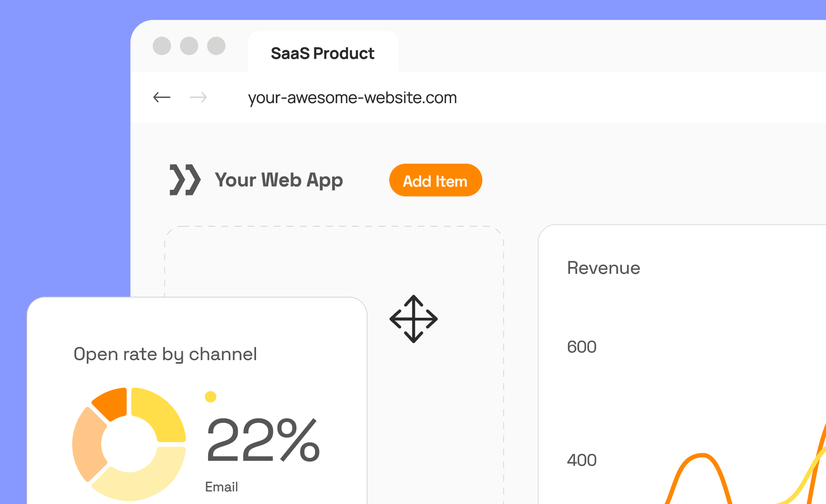This screenshot has width=826, height=504.
Task: Select the SaaS Product browser tab
Action: [x=323, y=53]
